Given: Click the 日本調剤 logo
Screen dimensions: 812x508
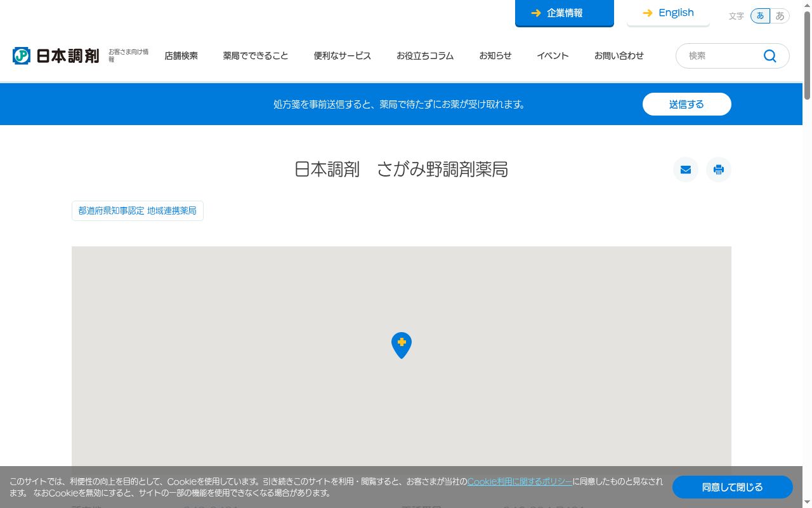Looking at the screenshot, I should click(56, 56).
